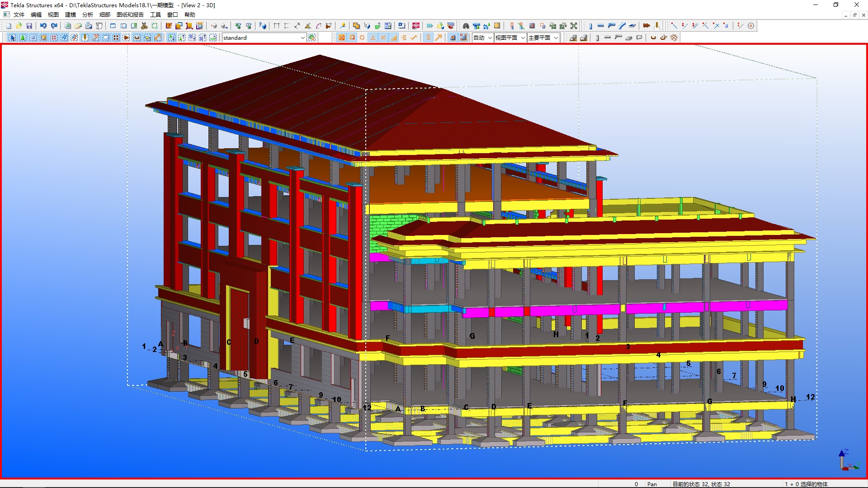Select the curved steel beam tool
This screenshot has width=868, height=488.
tap(622, 26)
